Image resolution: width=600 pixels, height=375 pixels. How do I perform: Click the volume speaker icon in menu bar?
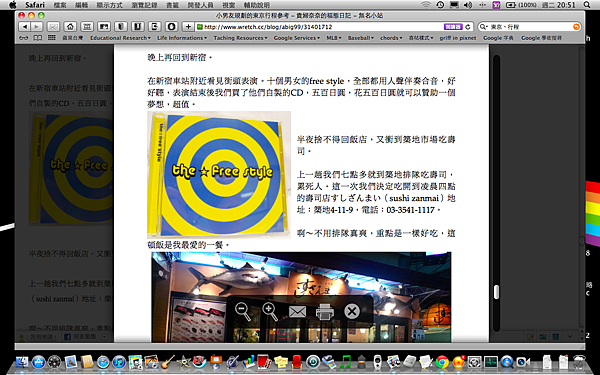[468, 5]
